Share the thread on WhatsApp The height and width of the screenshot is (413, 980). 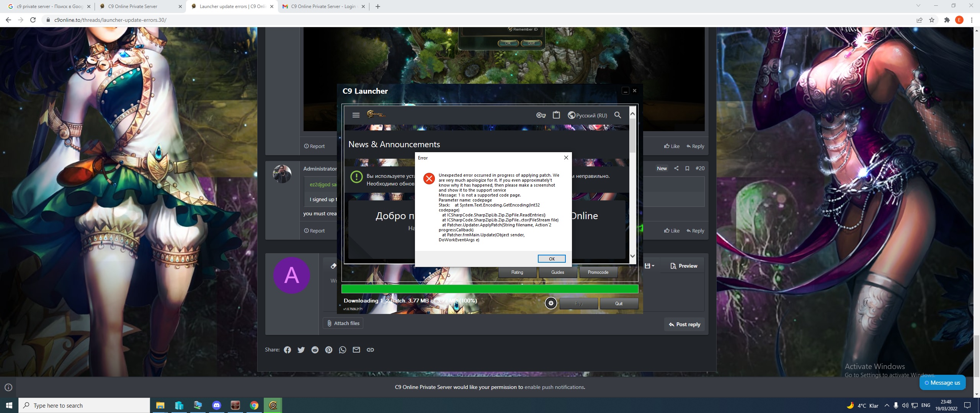343,350
